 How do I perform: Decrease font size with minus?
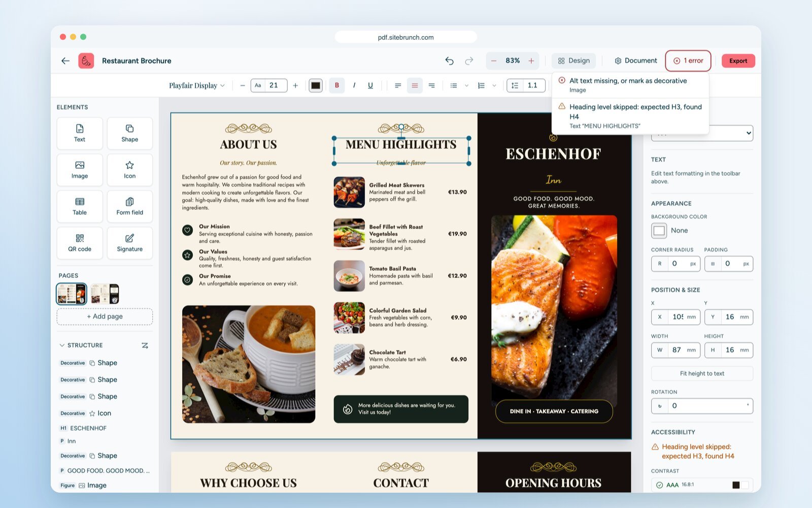tap(243, 85)
